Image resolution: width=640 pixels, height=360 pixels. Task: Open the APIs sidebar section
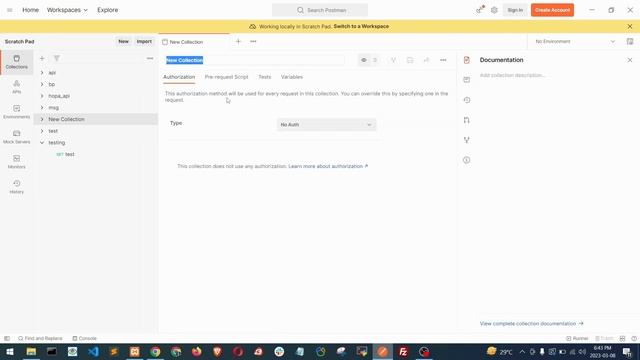16,87
